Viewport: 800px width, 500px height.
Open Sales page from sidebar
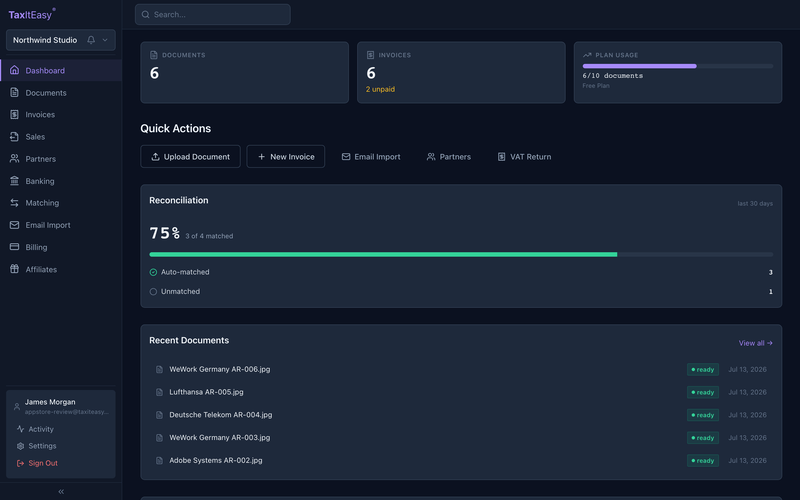[x=61, y=136]
